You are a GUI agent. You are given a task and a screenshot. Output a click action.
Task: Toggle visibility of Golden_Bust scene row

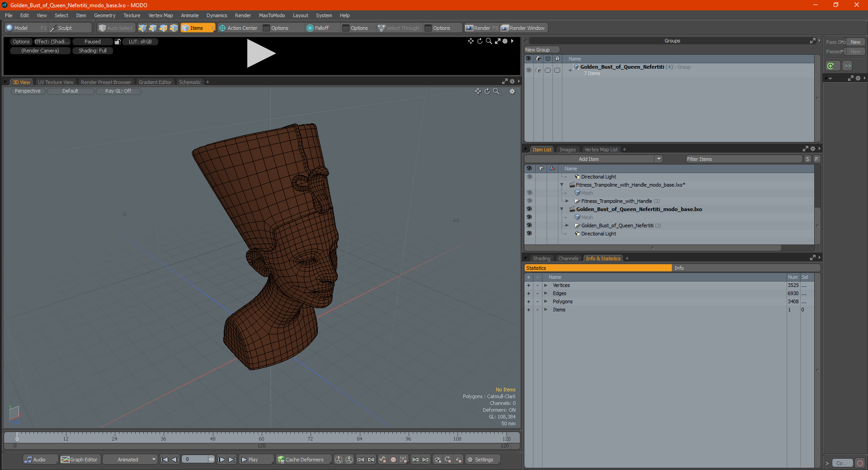(529, 209)
